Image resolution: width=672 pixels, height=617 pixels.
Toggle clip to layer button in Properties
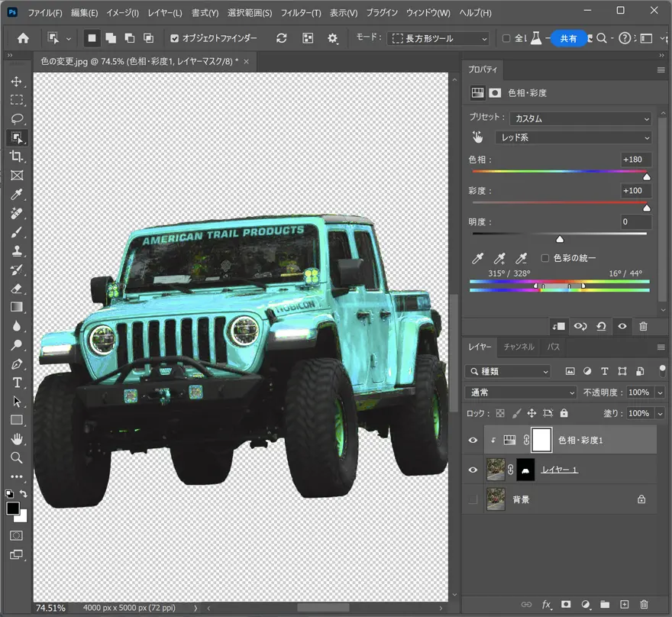pos(559,327)
